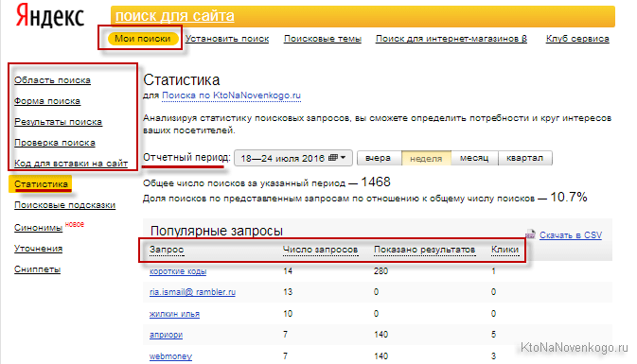Select the вчера period
This screenshot has height=364, width=637.
(379, 158)
